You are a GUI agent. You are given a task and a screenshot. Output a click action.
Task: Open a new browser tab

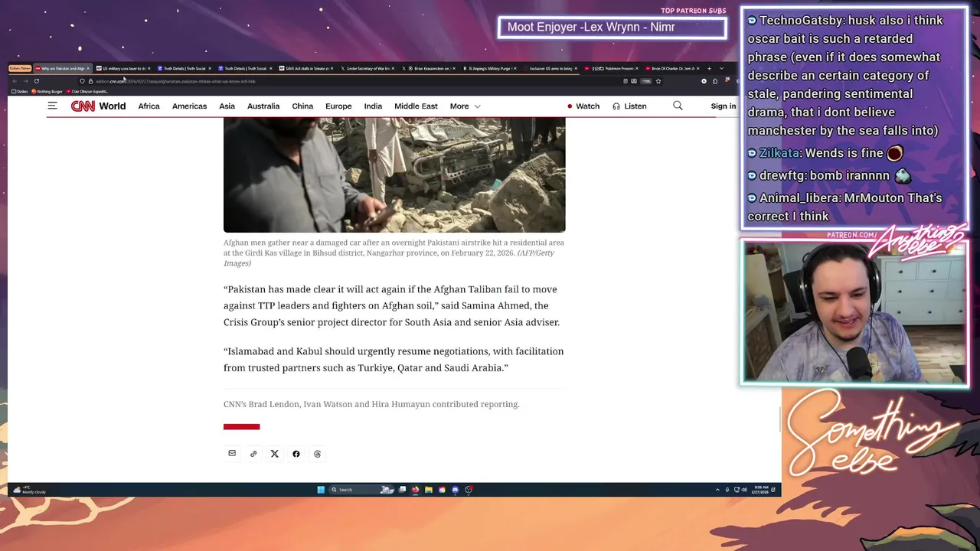coord(709,68)
